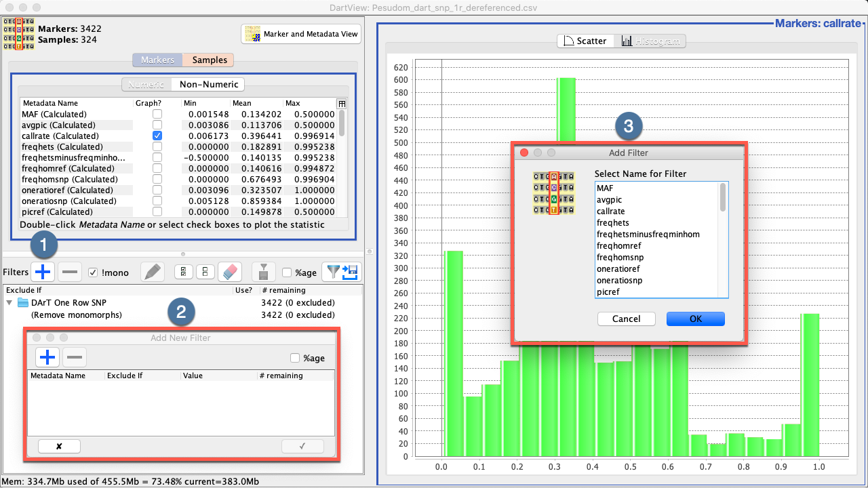Select avgpic in the filter name list
This screenshot has height=488, width=868.
(x=656, y=199)
